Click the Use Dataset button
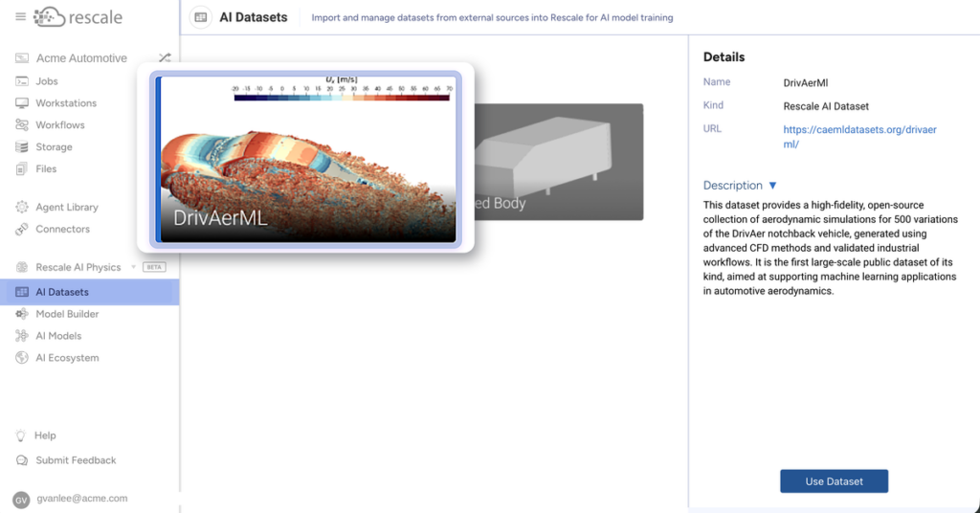 (x=834, y=481)
